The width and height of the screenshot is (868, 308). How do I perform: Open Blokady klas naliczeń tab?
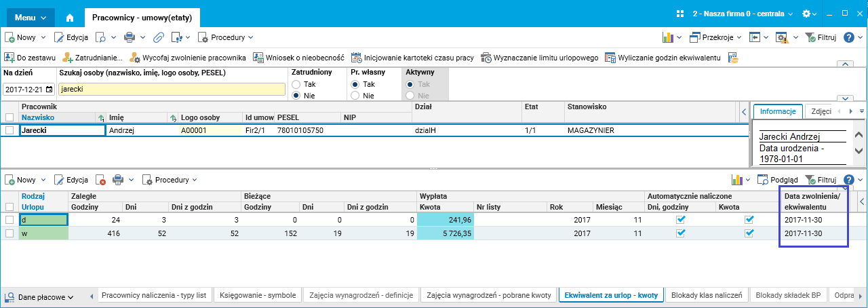click(706, 295)
